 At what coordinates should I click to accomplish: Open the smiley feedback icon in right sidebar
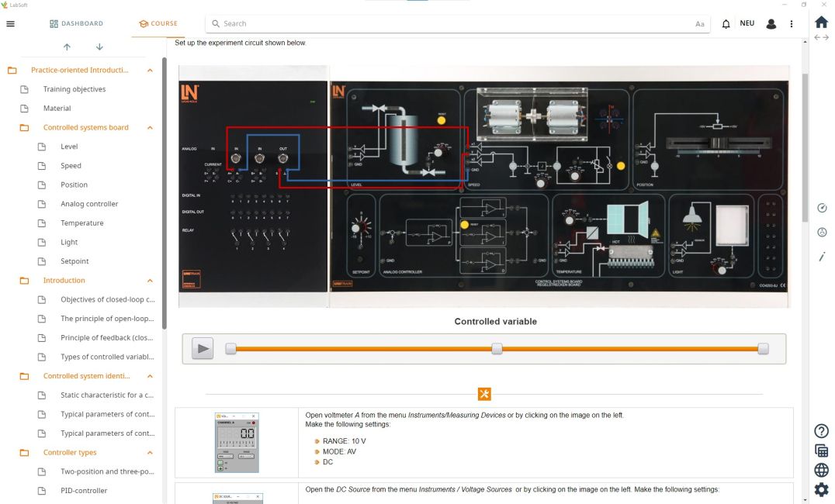click(822, 232)
